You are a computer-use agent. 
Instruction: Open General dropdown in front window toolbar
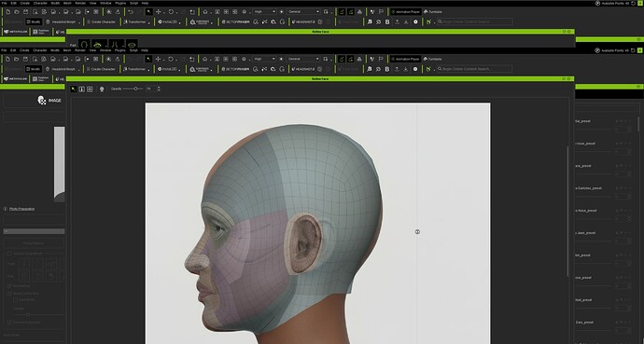pos(303,59)
